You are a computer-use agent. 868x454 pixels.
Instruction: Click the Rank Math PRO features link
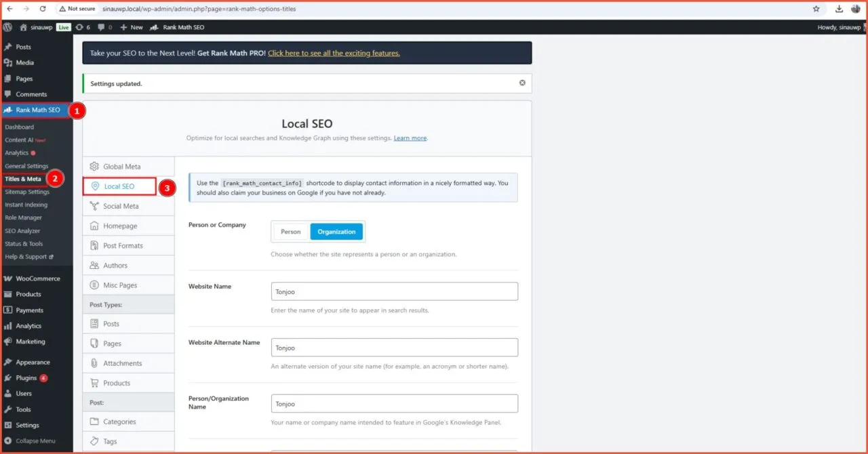pyautogui.click(x=334, y=53)
